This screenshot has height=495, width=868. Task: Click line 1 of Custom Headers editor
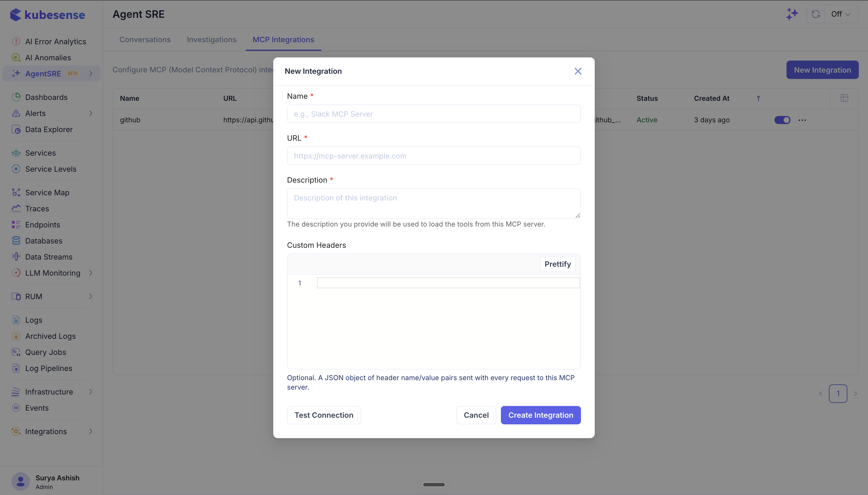tap(448, 283)
